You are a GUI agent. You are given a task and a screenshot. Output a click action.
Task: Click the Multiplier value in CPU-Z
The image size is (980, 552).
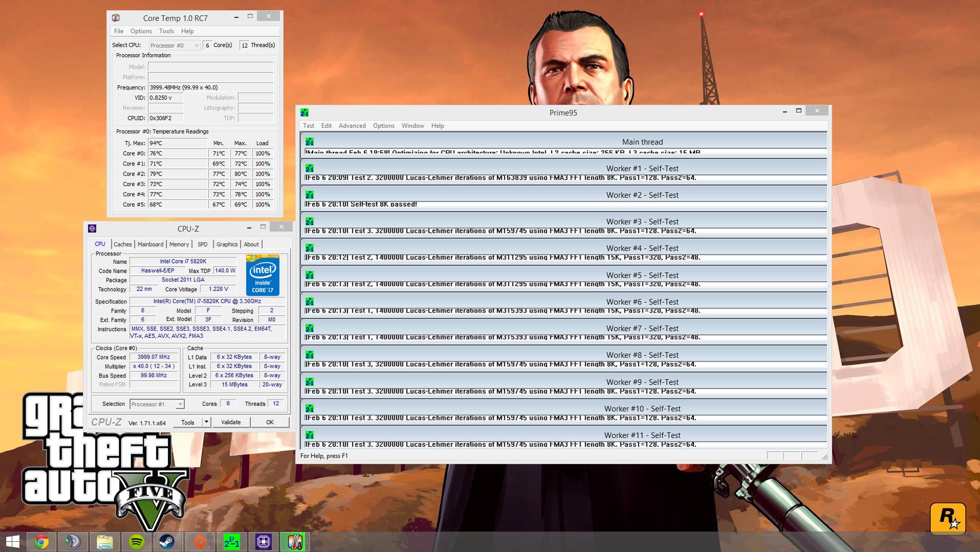click(154, 366)
